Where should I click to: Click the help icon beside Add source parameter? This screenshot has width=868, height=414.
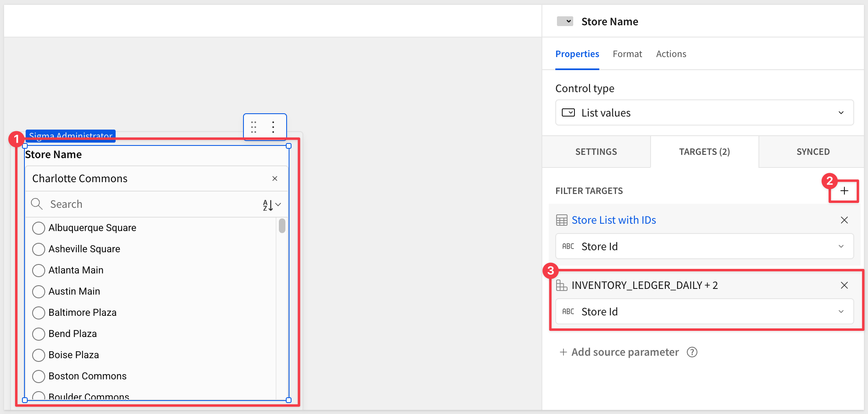pyautogui.click(x=692, y=352)
